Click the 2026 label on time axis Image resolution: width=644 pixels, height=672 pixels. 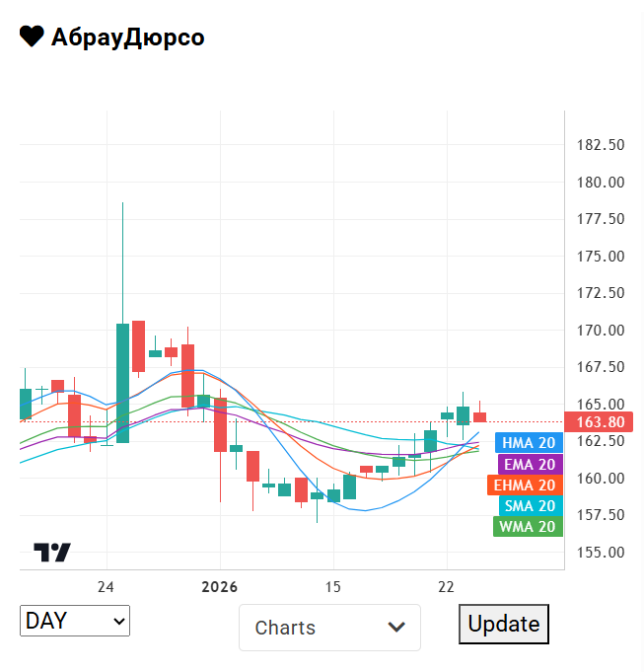[x=220, y=586]
